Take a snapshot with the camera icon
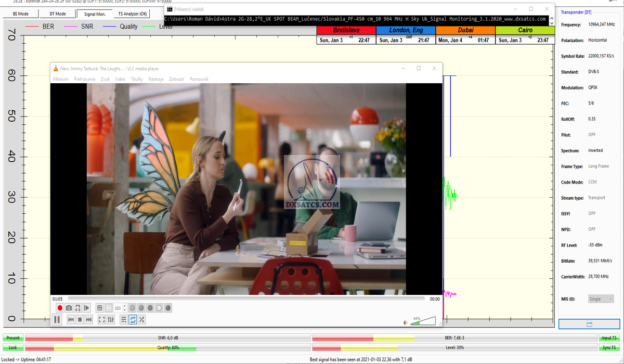This screenshot has height=364, width=624. click(x=69, y=308)
